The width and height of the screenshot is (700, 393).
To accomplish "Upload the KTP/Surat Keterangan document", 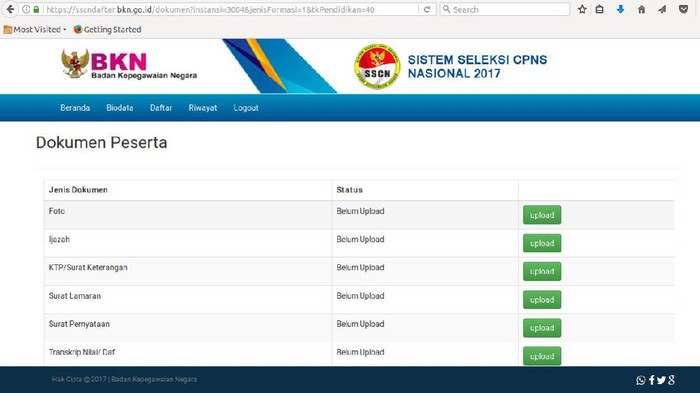I will click(x=542, y=272).
